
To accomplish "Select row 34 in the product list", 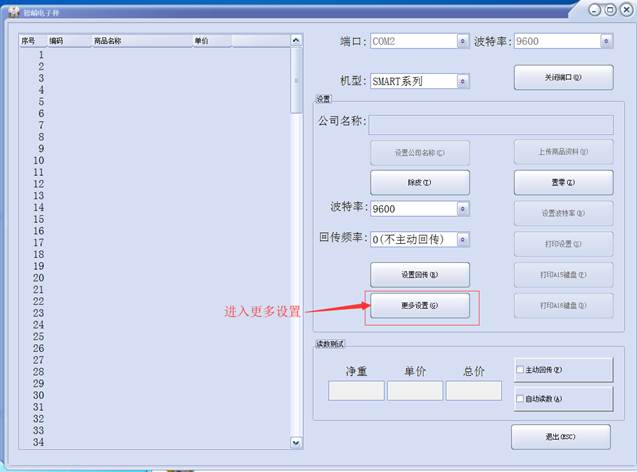I will 155,442.
